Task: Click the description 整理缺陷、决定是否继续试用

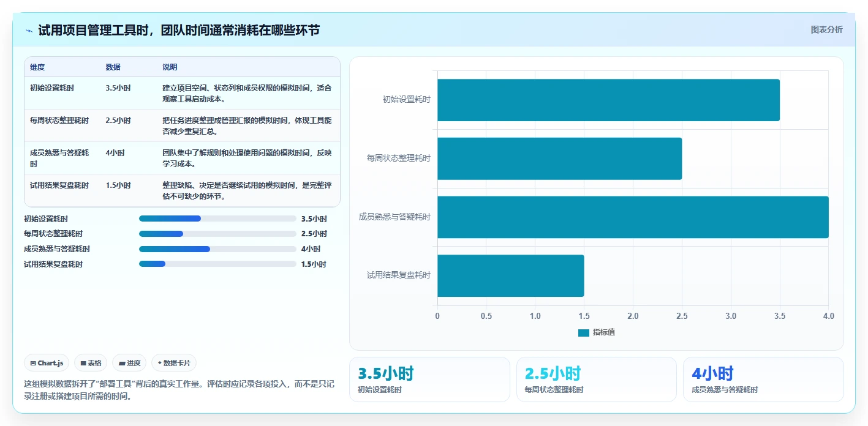Action: [248, 190]
